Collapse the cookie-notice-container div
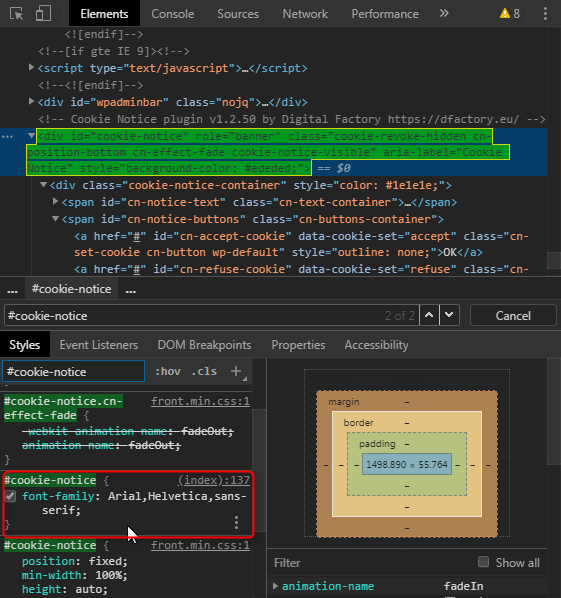561x598 pixels. [x=43, y=185]
